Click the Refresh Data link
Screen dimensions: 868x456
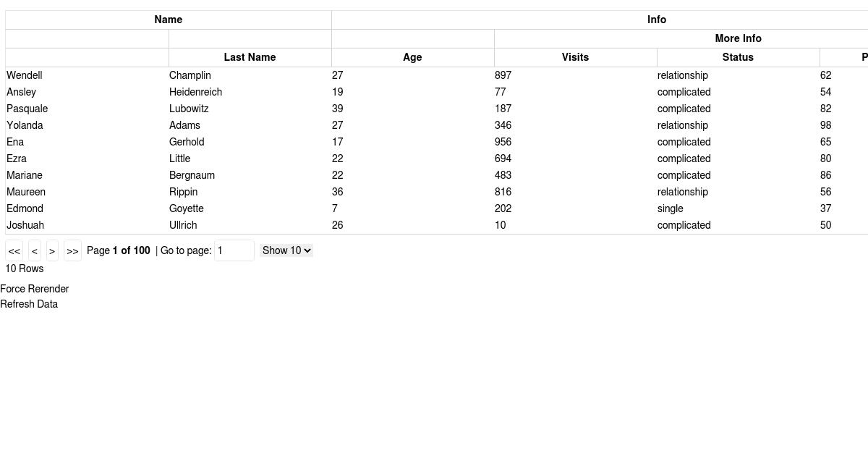pyautogui.click(x=29, y=304)
